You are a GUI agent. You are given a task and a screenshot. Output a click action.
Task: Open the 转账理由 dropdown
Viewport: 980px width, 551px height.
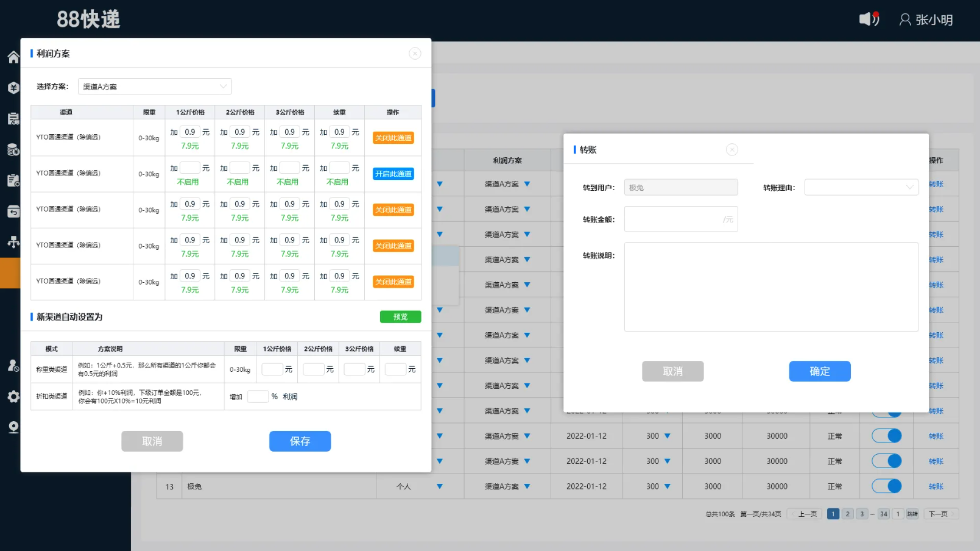861,187
